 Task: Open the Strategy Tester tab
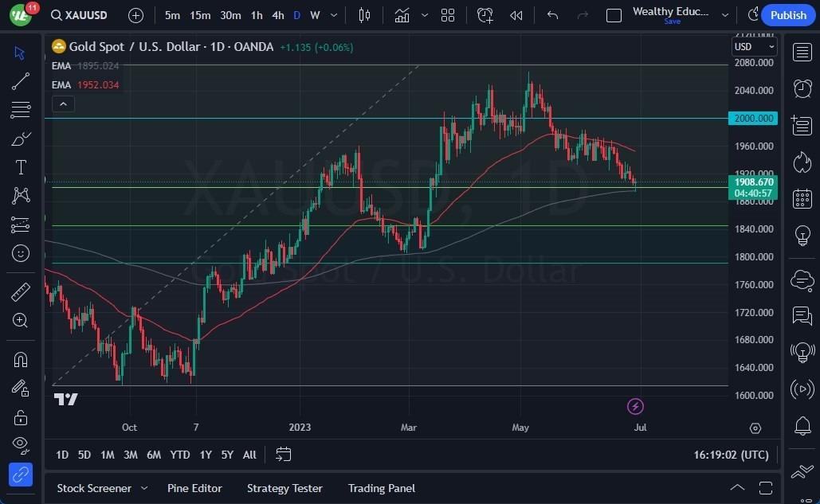(284, 488)
